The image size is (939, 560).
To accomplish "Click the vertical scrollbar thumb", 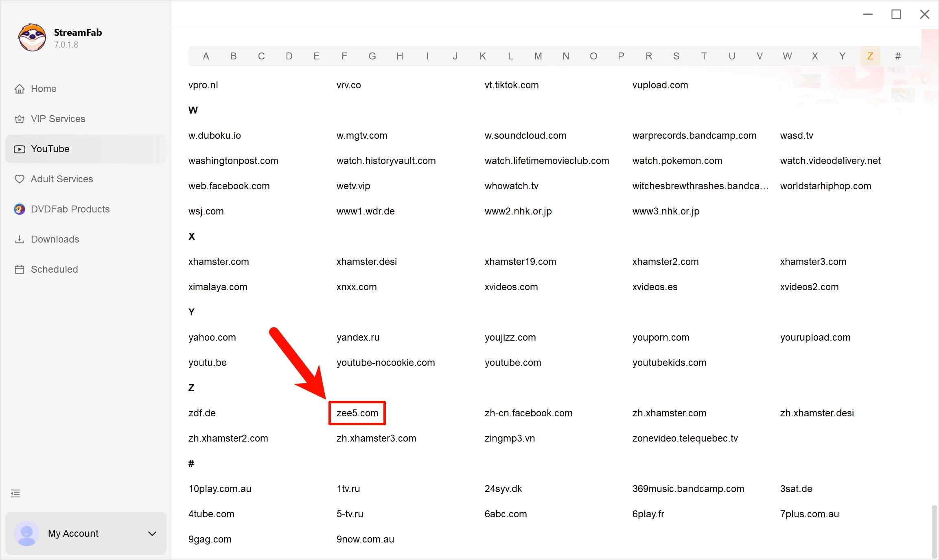I will tap(934, 531).
